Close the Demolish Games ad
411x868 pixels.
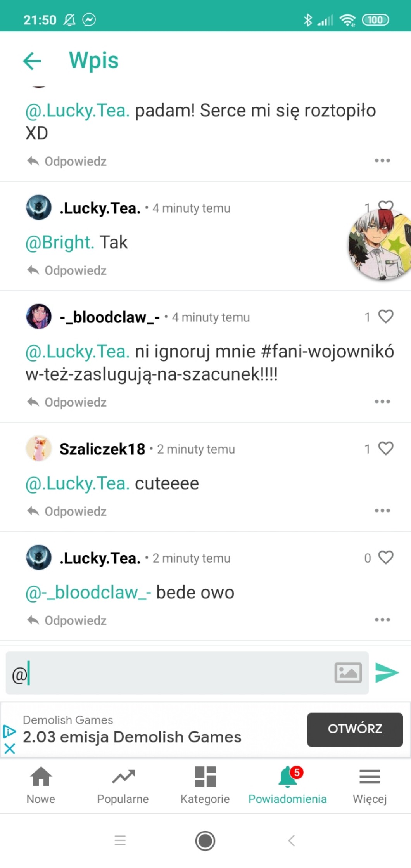coord(10,748)
